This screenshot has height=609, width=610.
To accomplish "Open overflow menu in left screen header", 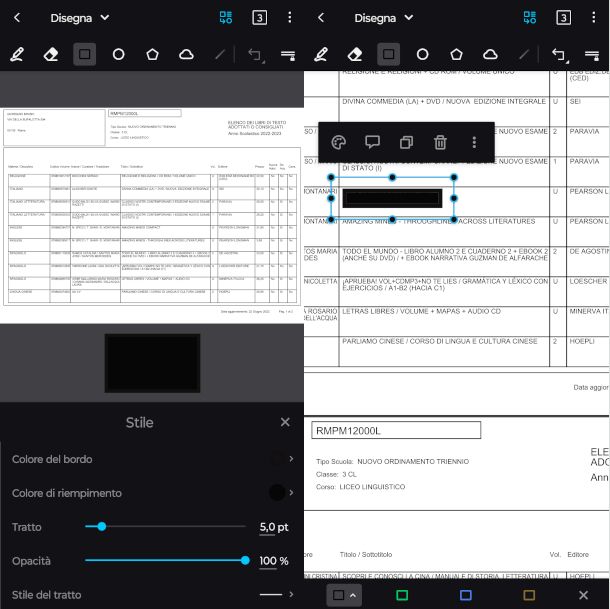I will [289, 18].
